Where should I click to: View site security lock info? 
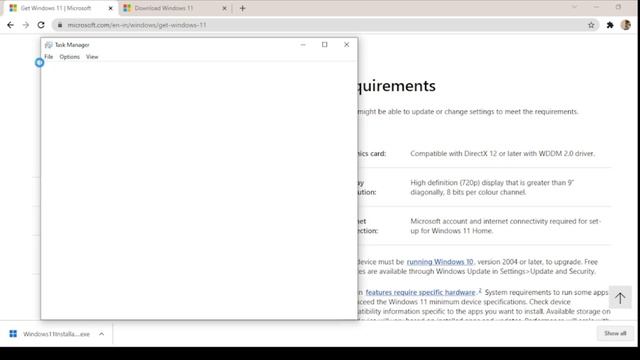(60, 25)
